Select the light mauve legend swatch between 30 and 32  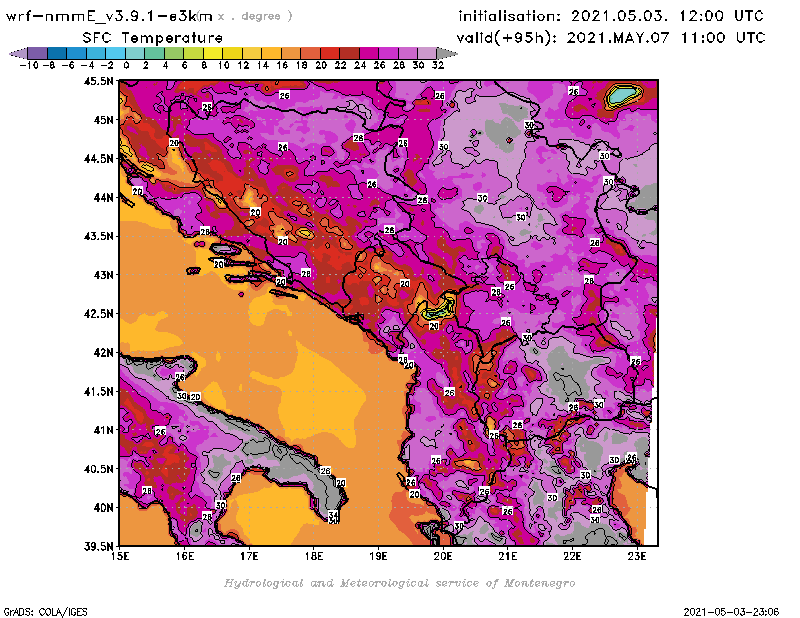tap(427, 53)
